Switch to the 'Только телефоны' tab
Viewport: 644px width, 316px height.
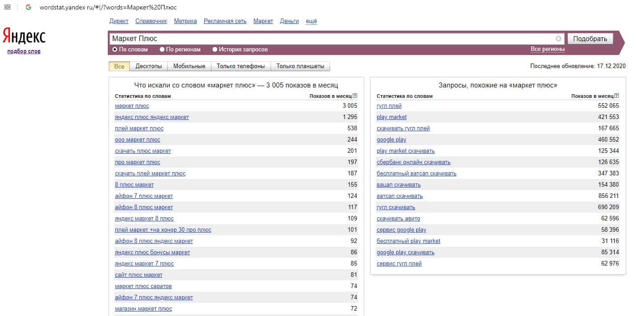[x=240, y=66]
